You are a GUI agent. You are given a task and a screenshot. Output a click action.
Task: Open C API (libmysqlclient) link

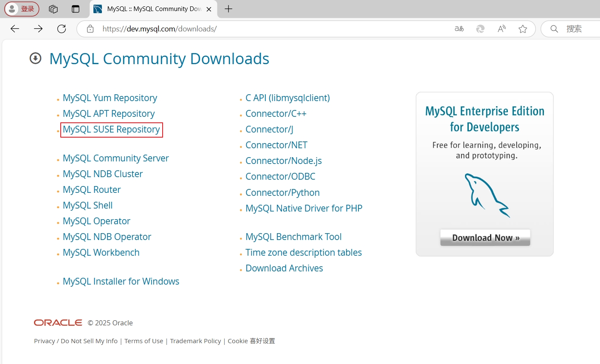point(287,98)
